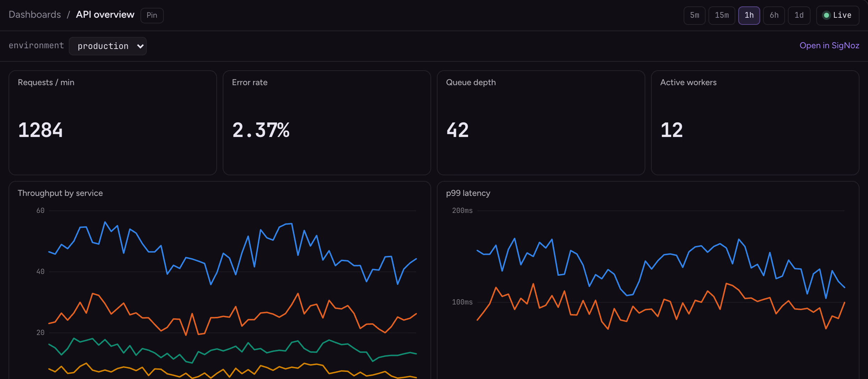Click the 20 axis label on Throughput chart
This screenshot has width=868, height=379.
point(40,333)
